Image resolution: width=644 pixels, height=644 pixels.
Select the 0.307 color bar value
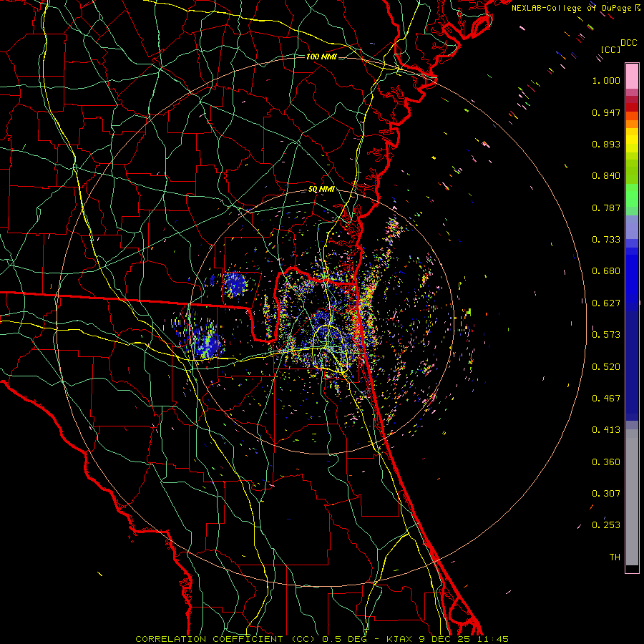click(x=606, y=493)
